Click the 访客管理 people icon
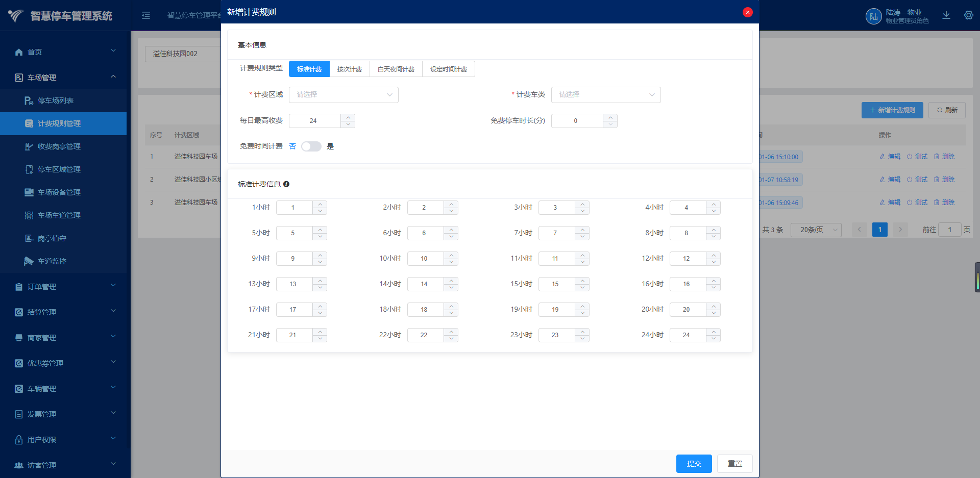This screenshot has height=478, width=980. click(x=19, y=465)
